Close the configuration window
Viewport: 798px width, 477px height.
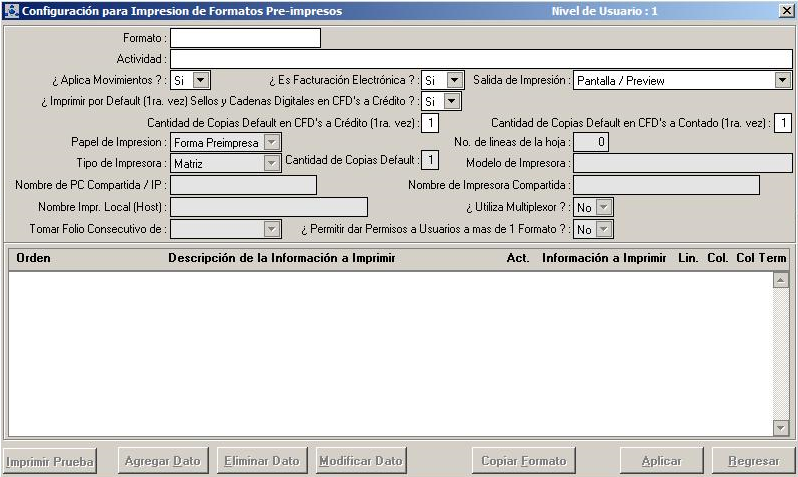click(786, 11)
